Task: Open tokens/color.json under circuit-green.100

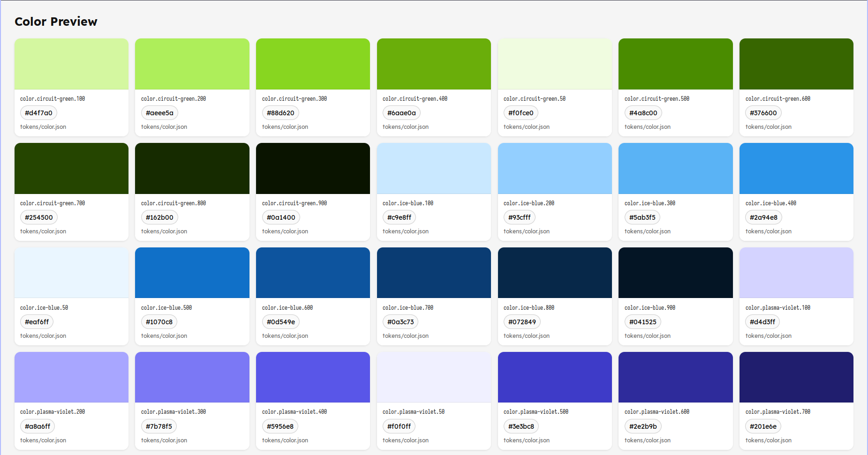Action: pyautogui.click(x=43, y=127)
